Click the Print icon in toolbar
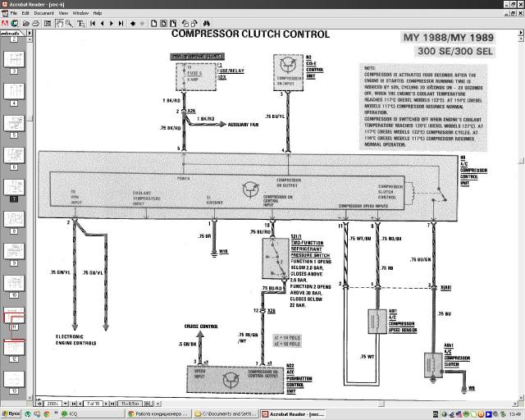Screen dimensions: 525x420 pos(35,24)
